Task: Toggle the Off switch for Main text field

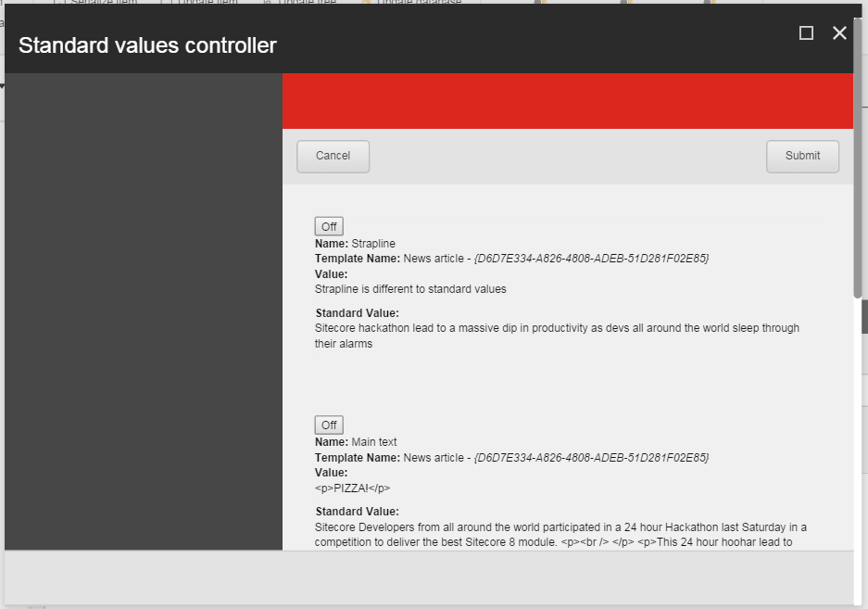Action: (x=329, y=425)
